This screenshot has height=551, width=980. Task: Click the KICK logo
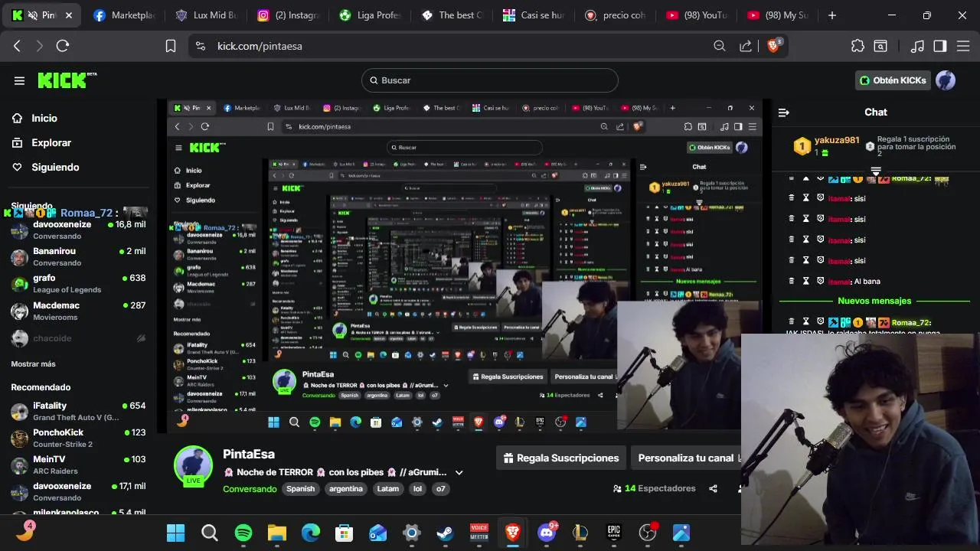pyautogui.click(x=67, y=80)
